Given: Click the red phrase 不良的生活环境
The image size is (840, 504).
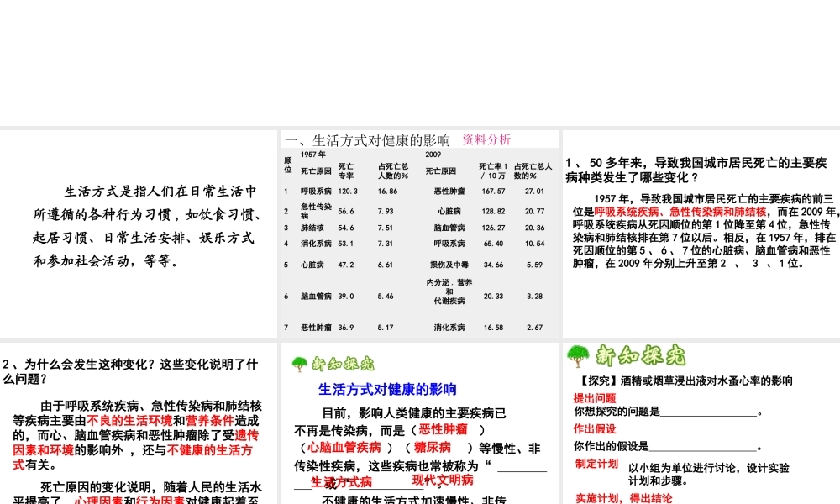Looking at the screenshot, I should (129, 421).
